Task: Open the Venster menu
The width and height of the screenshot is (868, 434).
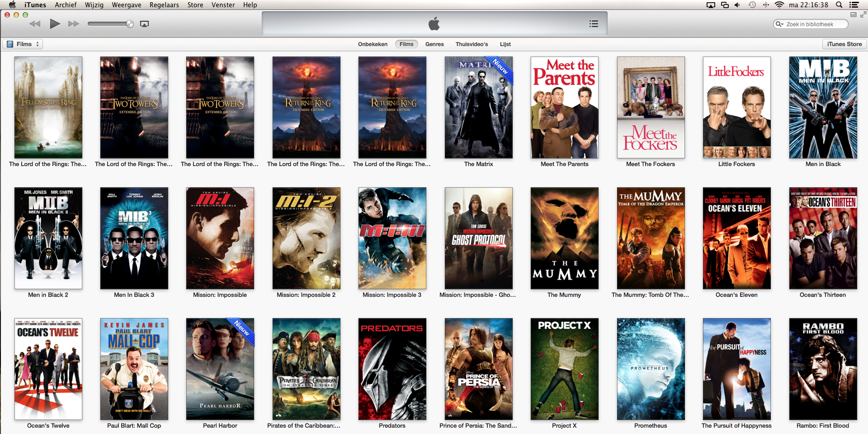Action: pos(223,5)
